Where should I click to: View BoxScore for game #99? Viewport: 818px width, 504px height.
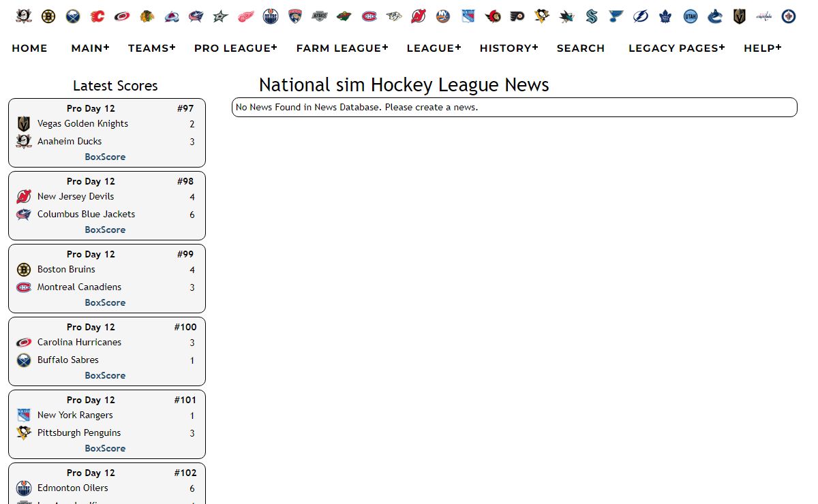tap(105, 302)
